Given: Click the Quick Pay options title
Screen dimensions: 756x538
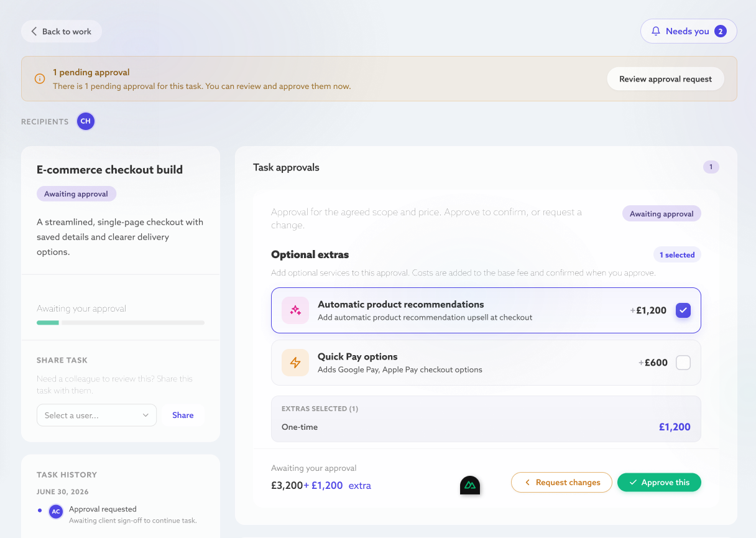Looking at the screenshot, I should tap(357, 357).
